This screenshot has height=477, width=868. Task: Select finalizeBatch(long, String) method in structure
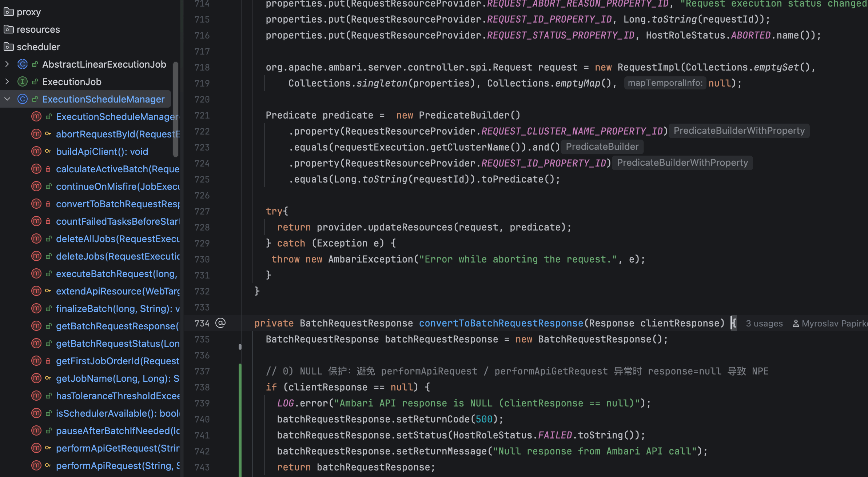tap(117, 309)
